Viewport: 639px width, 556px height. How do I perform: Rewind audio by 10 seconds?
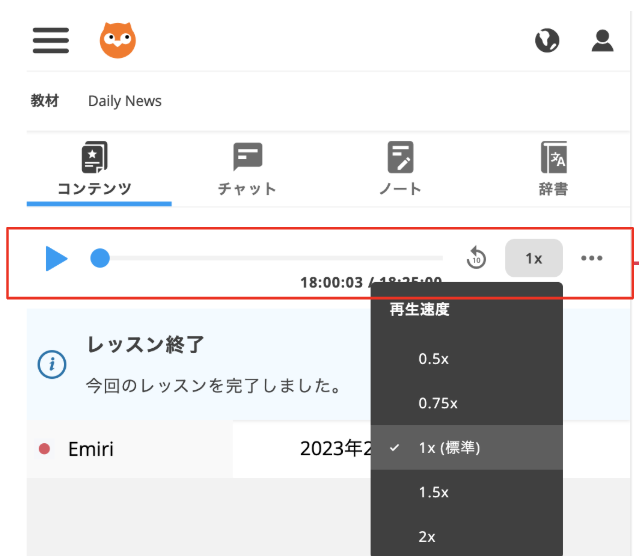tap(476, 258)
